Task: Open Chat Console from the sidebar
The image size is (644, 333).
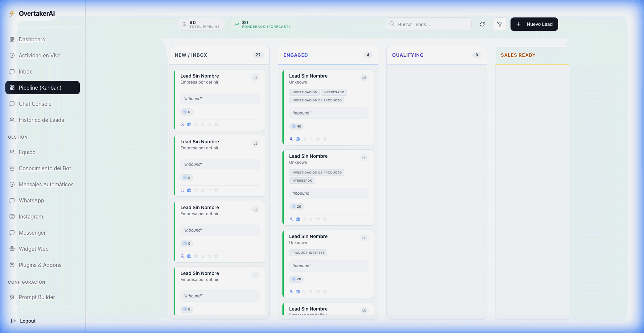Action: [35, 104]
